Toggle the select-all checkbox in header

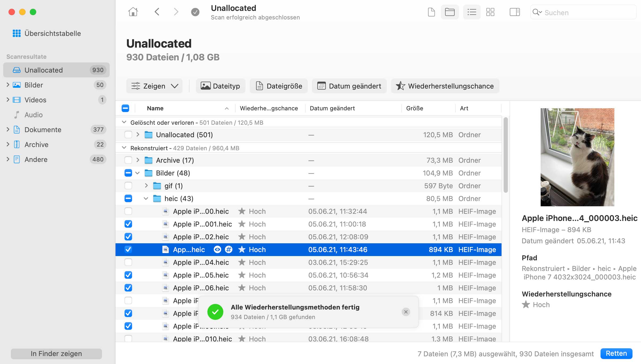125,108
